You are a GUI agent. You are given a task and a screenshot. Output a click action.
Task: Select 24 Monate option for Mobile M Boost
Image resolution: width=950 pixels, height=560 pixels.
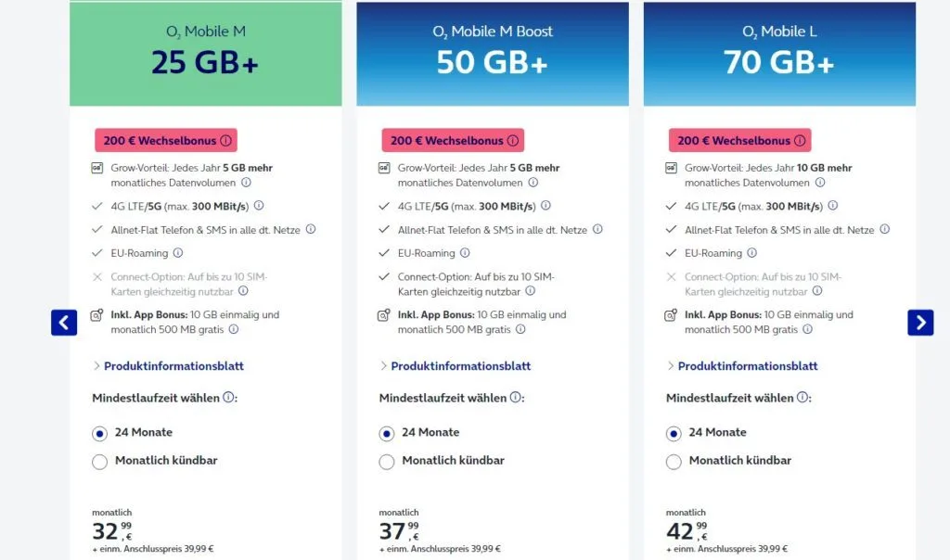387,433
